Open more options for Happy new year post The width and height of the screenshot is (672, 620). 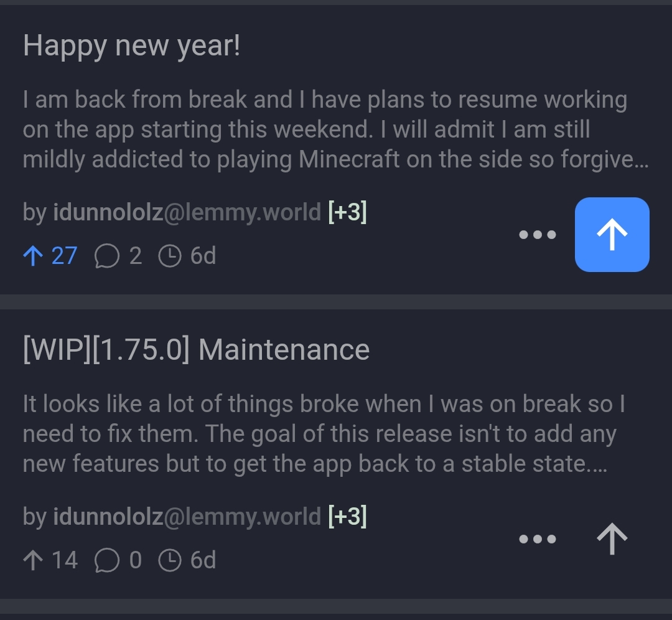tap(538, 235)
